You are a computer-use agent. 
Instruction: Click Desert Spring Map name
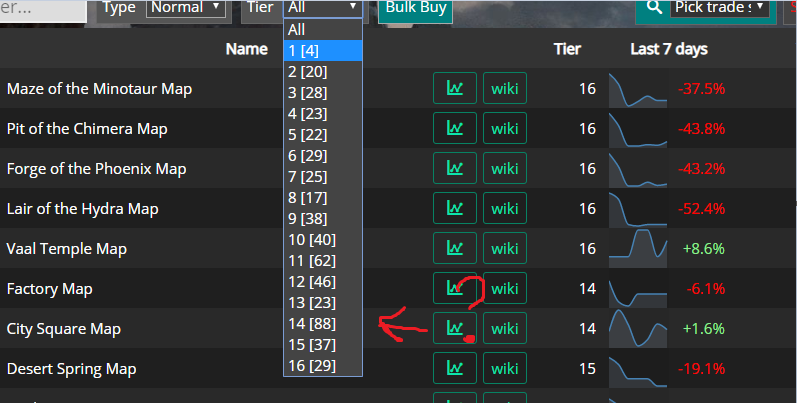71,368
